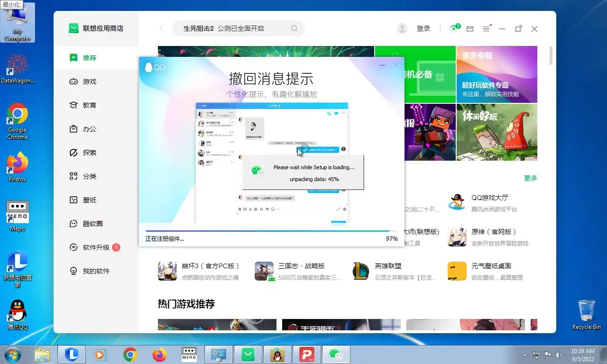Screen dimensions: 607x364
Task: Minimize the QQ installer window
Action: (x=382, y=65)
